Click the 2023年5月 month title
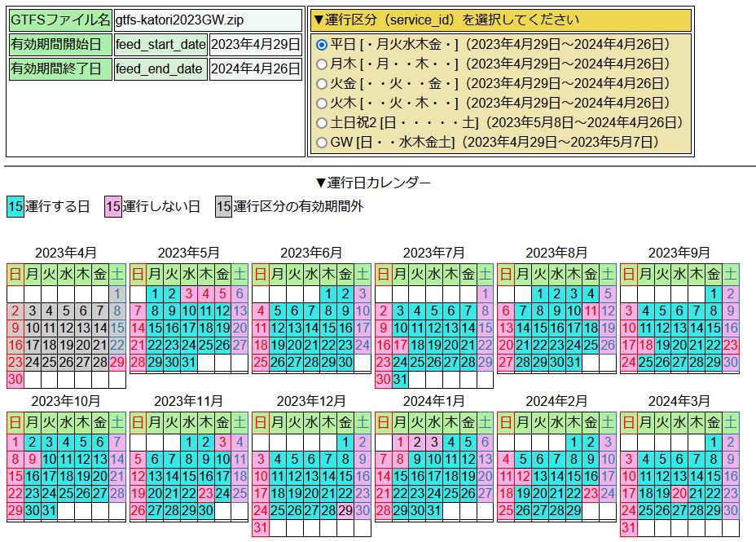 click(x=188, y=253)
